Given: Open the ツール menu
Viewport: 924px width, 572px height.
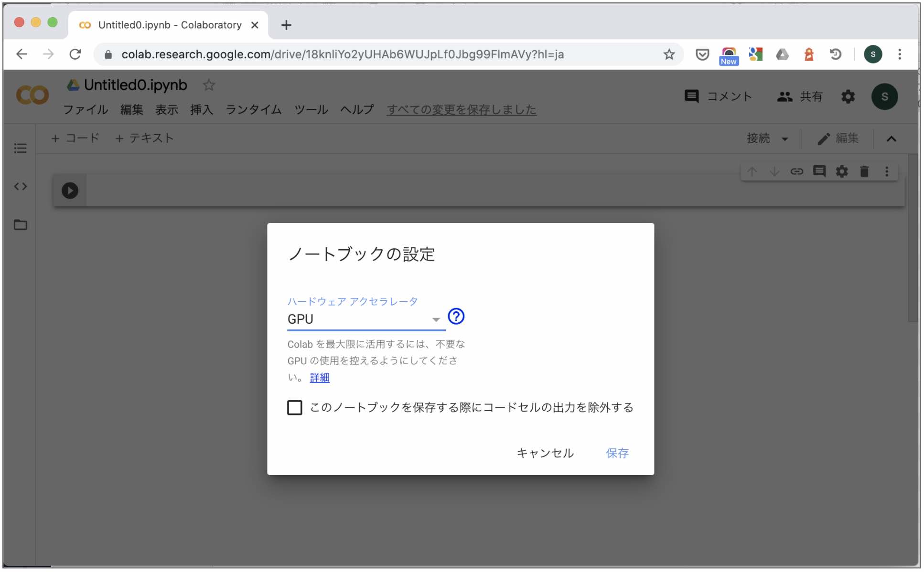Looking at the screenshot, I should 311,110.
